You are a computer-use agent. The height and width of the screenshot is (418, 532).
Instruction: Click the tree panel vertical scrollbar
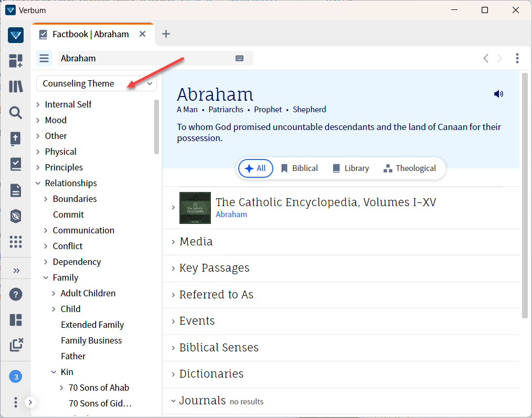156,127
